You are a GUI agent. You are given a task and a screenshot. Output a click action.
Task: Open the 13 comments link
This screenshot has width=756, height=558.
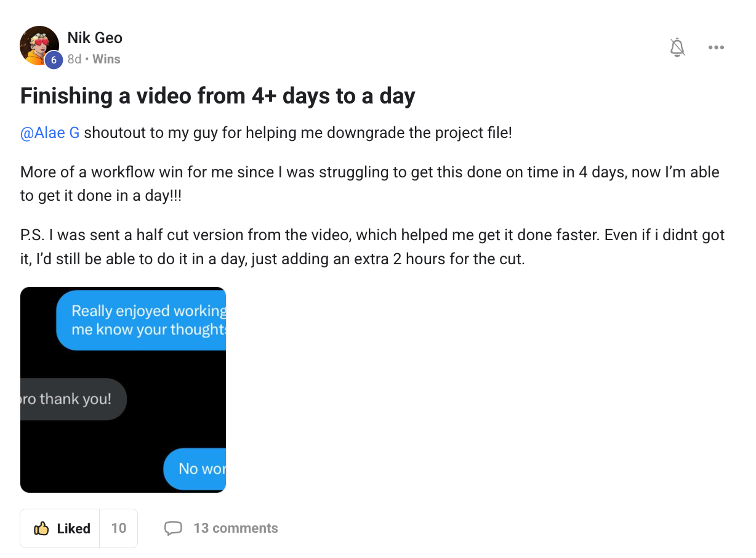(x=236, y=528)
